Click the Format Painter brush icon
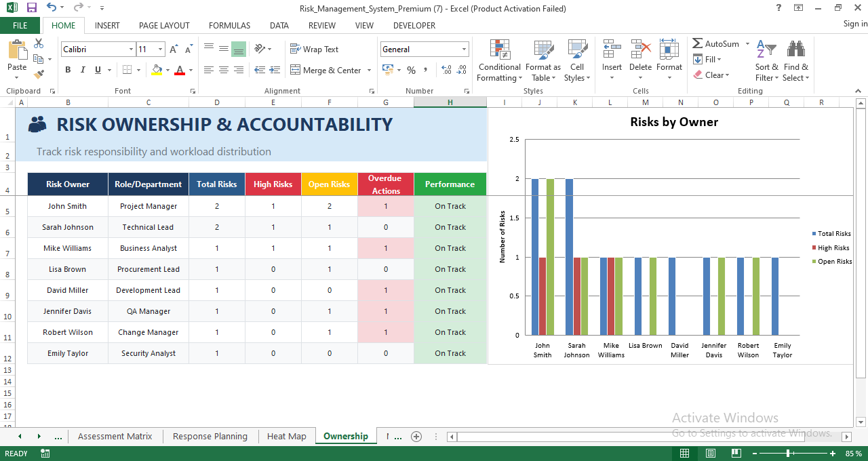Screen dimensions: 868x461 pos(39,74)
